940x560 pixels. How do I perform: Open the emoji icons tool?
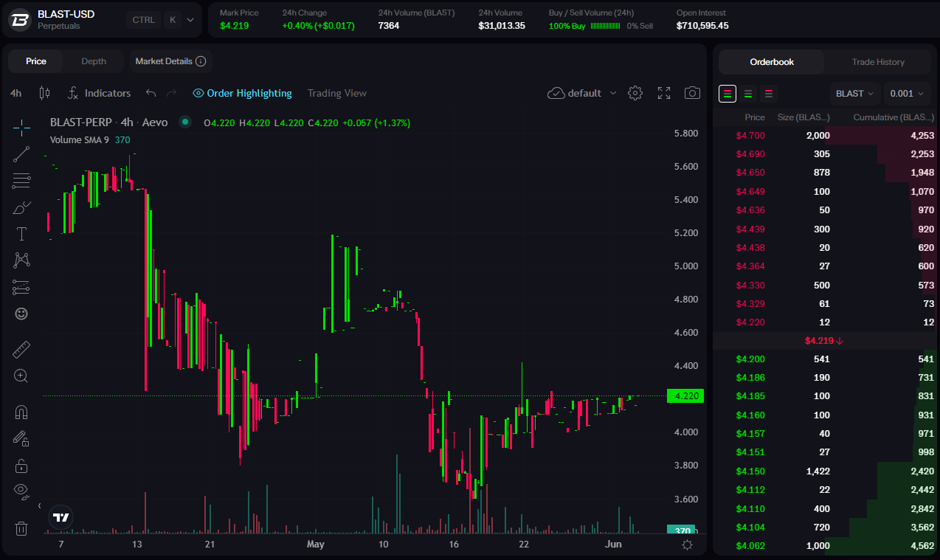tap(21, 314)
